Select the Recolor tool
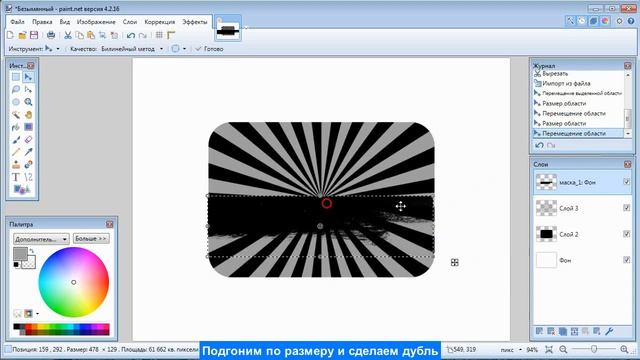The width and height of the screenshot is (640, 360). pyautogui.click(x=28, y=164)
